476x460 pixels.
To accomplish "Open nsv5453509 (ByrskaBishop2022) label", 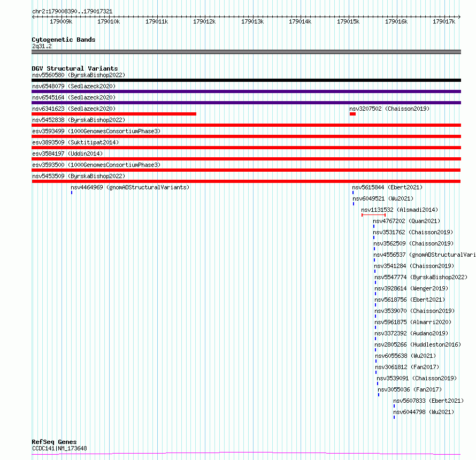I will (x=79, y=176).
